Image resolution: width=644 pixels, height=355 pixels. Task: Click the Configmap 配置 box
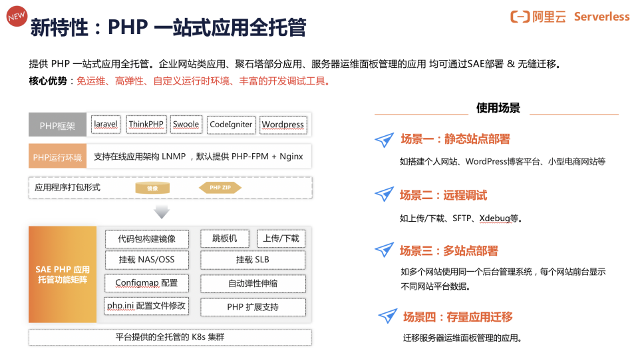pos(146,283)
